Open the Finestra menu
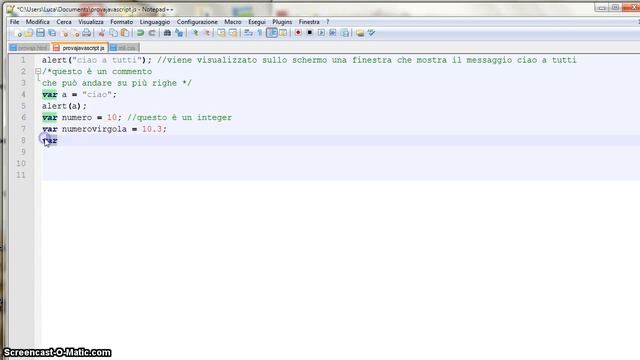 coord(309,22)
